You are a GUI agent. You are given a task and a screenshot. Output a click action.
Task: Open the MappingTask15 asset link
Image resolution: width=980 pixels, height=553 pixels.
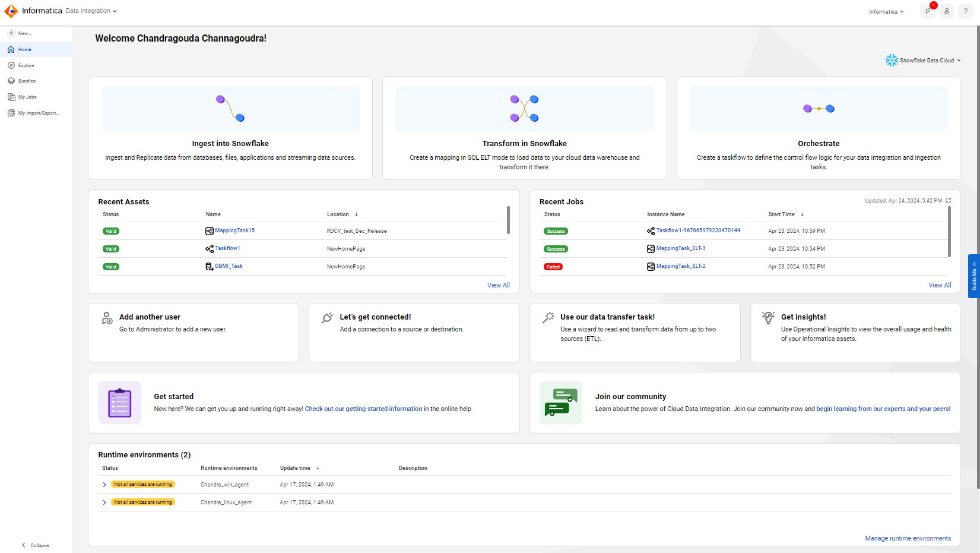tap(234, 230)
